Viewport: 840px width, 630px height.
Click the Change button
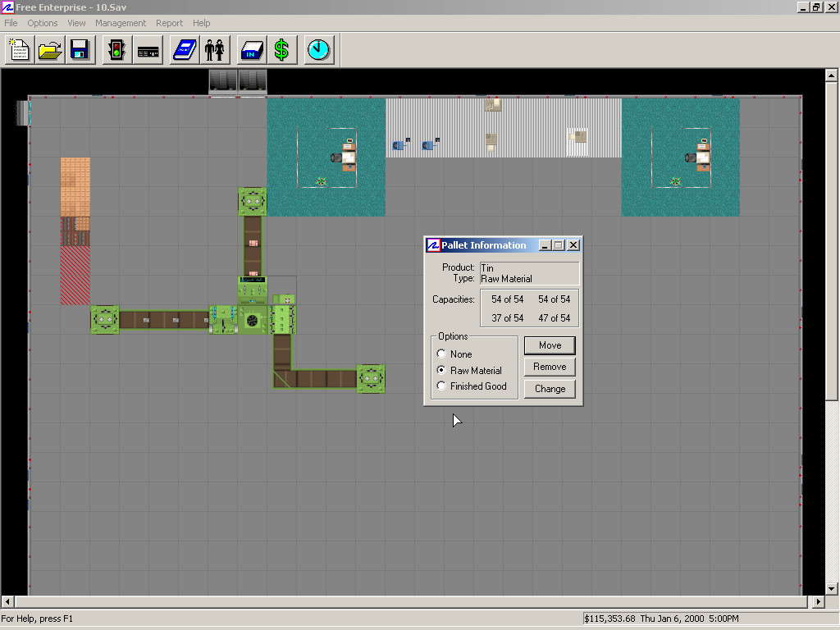tap(550, 389)
